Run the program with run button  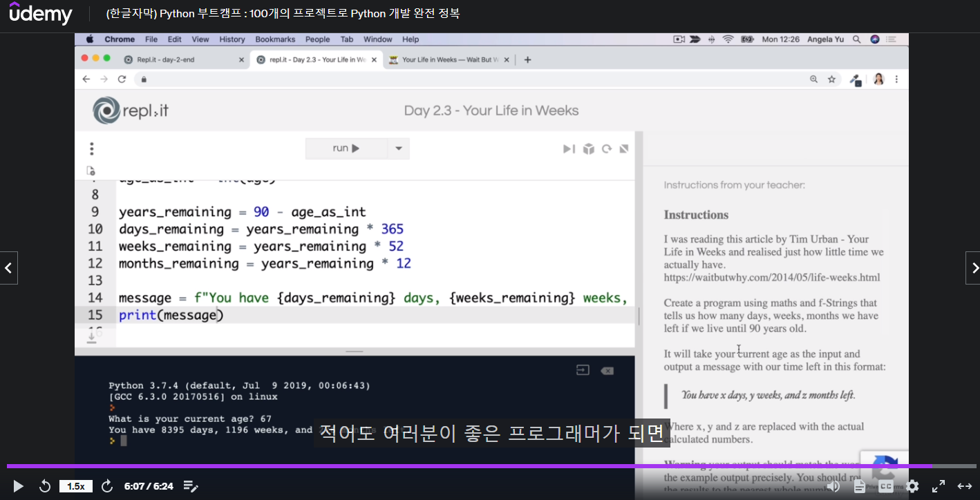coord(346,148)
